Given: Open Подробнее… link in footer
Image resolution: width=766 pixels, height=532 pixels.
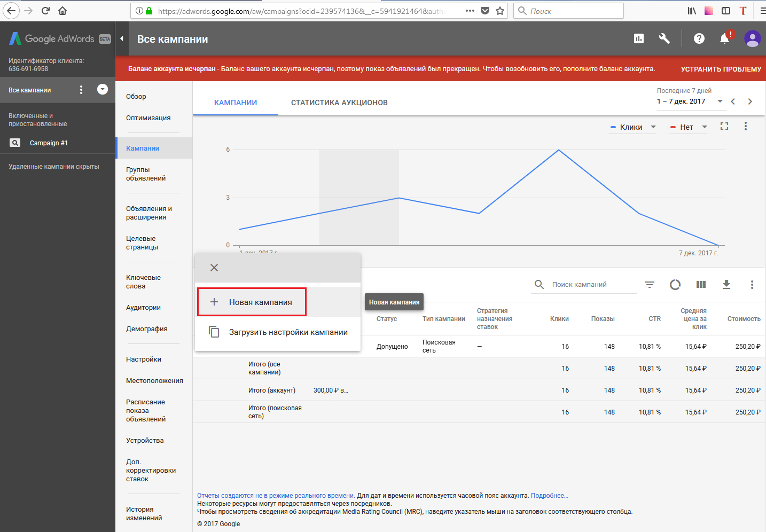Looking at the screenshot, I should 549,496.
